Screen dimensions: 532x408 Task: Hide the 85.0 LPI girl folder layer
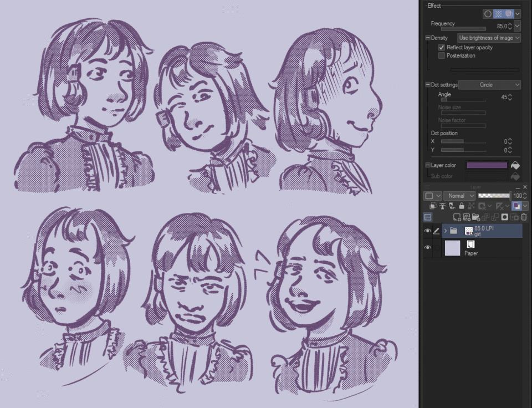pyautogui.click(x=427, y=231)
